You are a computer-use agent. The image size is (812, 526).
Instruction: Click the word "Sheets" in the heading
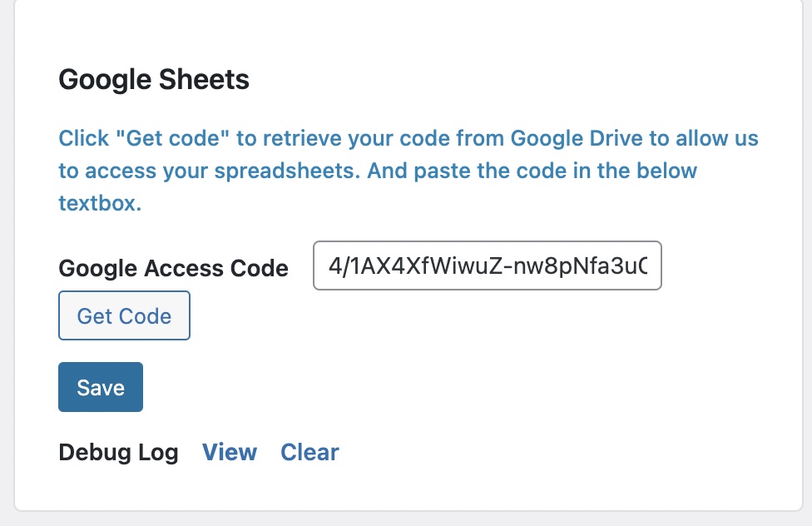[208, 80]
